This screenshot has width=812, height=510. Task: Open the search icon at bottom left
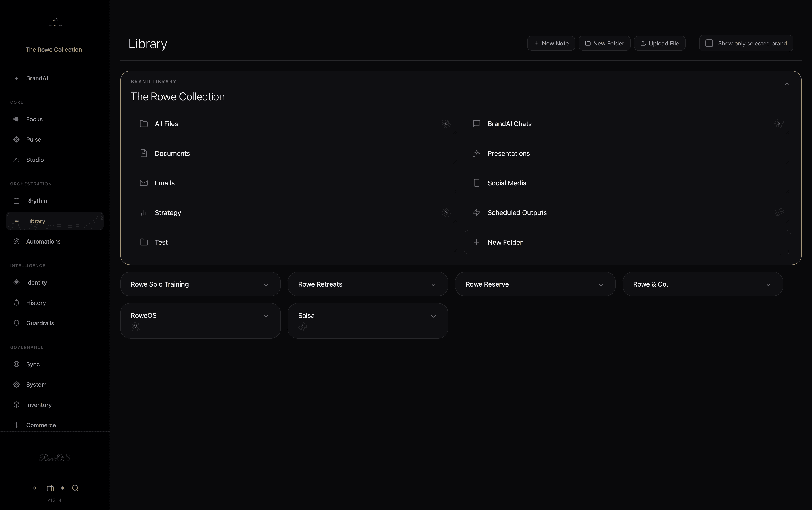pyautogui.click(x=75, y=488)
